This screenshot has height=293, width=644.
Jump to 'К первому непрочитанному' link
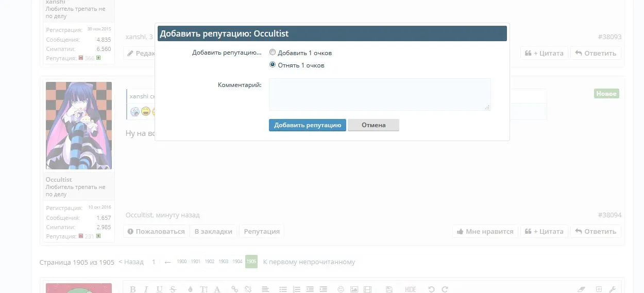click(309, 262)
